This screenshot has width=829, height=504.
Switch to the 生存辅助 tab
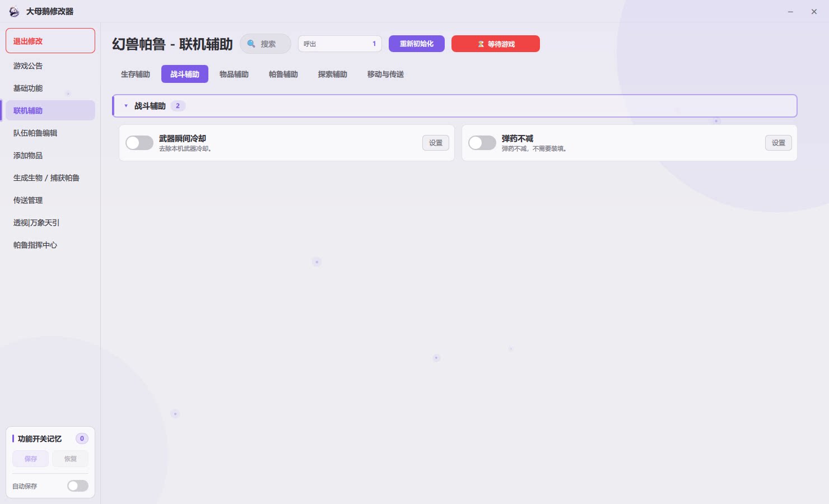[136, 74]
